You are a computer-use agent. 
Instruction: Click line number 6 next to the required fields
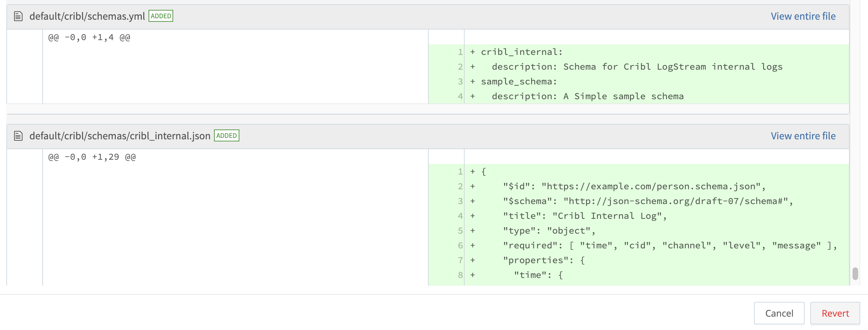[x=460, y=245]
